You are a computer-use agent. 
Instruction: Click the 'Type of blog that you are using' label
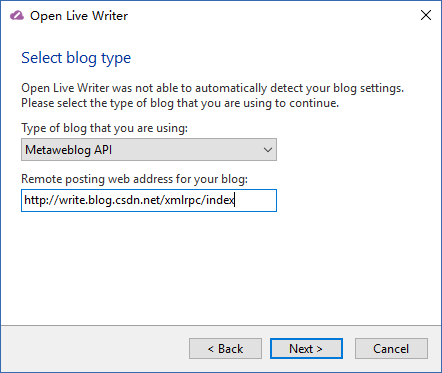(x=105, y=128)
